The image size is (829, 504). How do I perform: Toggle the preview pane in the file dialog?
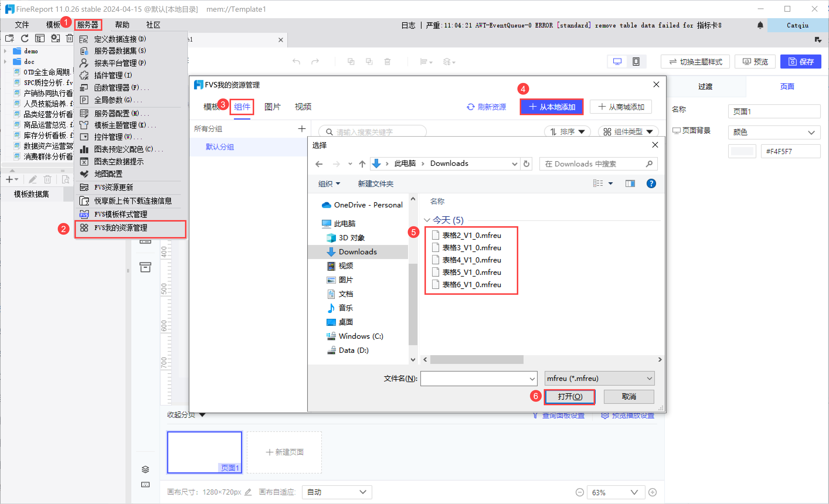[630, 183]
